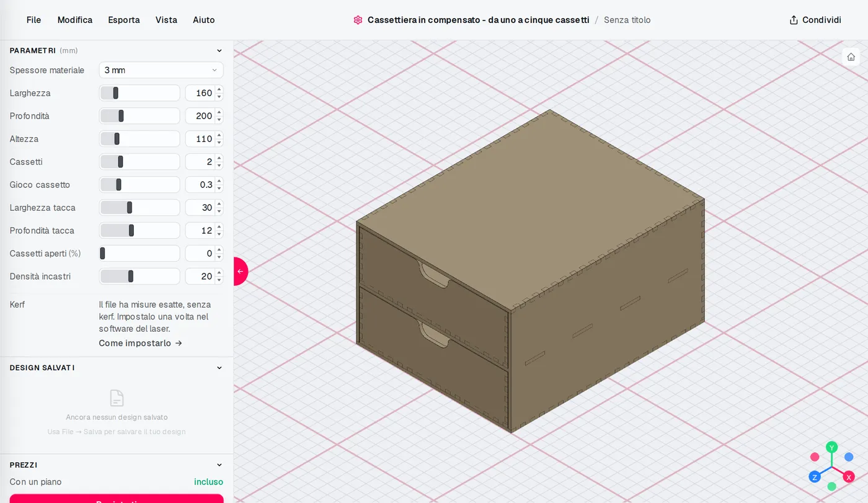Snap the view to the red X axis
The image size is (868, 503).
click(x=849, y=477)
